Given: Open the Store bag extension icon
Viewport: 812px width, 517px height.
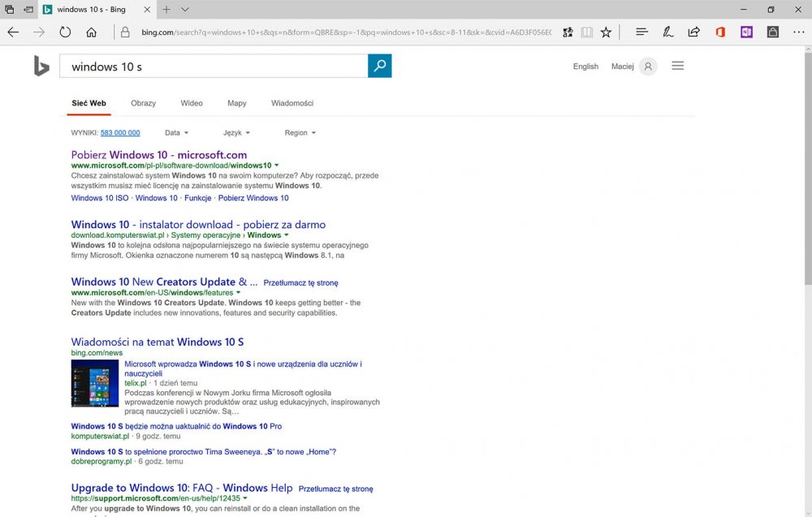Looking at the screenshot, I should coord(773,32).
